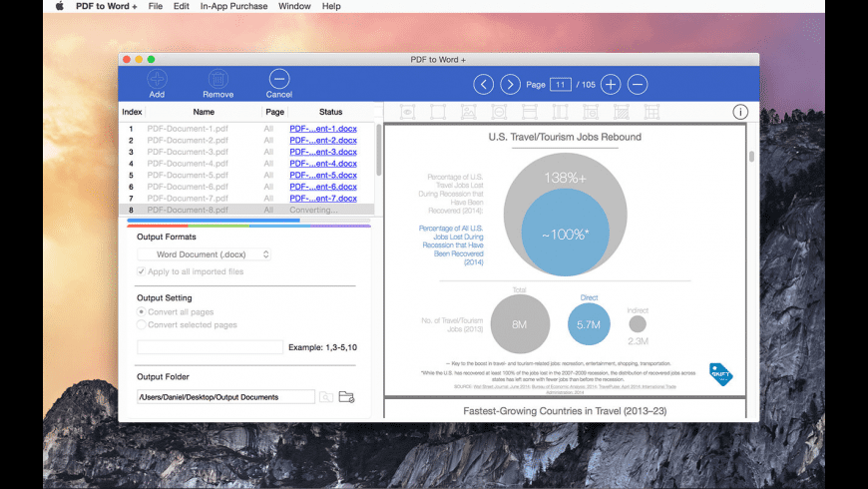Image resolution: width=868 pixels, height=489 pixels.
Task: Click the page number field showing 11
Action: coord(561,84)
